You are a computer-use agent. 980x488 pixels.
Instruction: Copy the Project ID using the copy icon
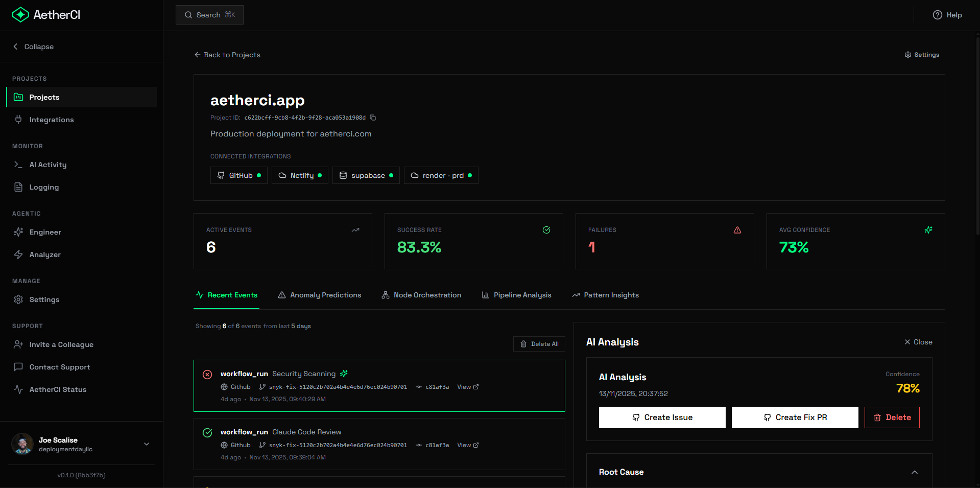pos(373,118)
